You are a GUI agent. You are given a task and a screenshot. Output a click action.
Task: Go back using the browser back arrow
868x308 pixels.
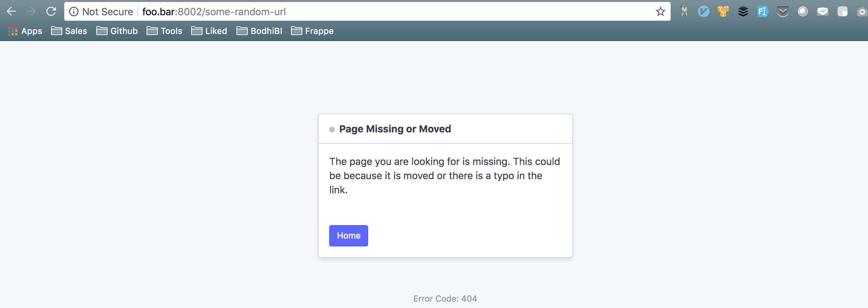(x=11, y=12)
